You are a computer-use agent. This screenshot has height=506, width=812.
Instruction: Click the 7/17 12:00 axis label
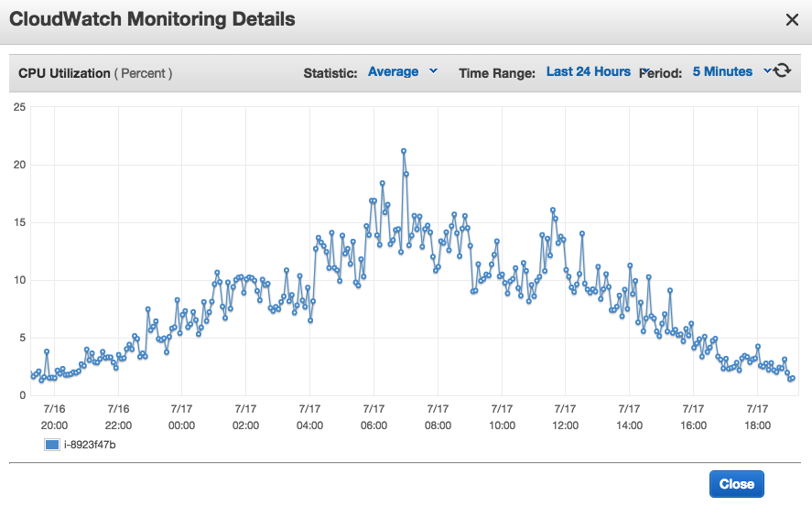(x=565, y=417)
